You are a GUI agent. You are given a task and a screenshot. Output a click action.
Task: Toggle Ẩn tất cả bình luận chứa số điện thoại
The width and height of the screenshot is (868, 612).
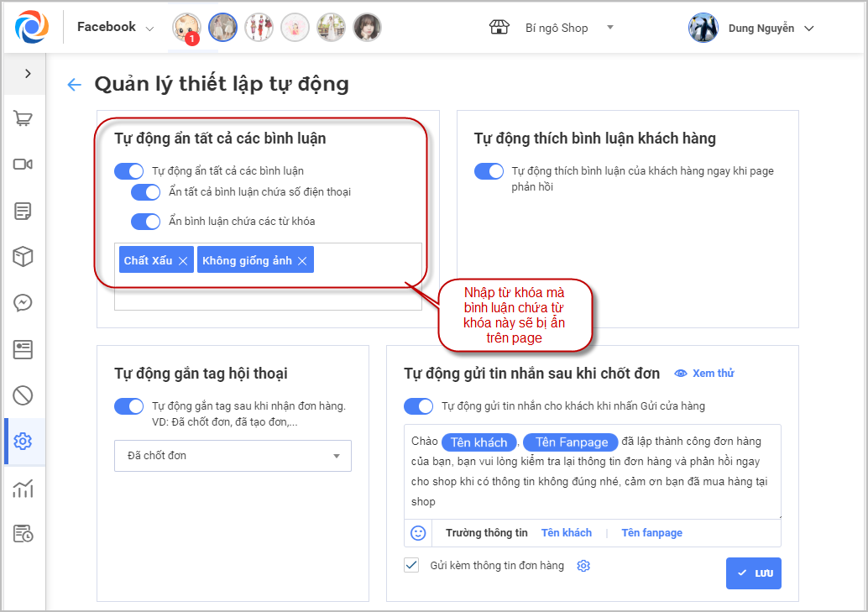(x=145, y=192)
